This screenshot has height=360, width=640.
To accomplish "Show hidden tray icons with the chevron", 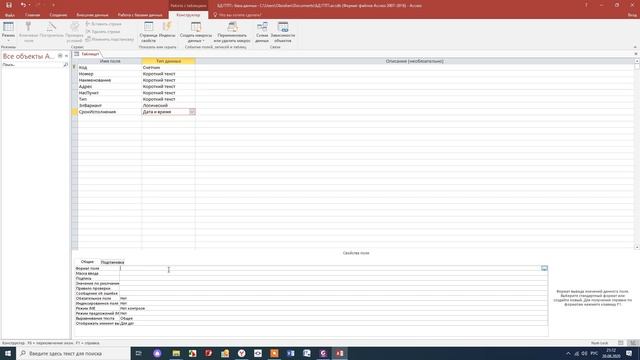I will [x=568, y=353].
